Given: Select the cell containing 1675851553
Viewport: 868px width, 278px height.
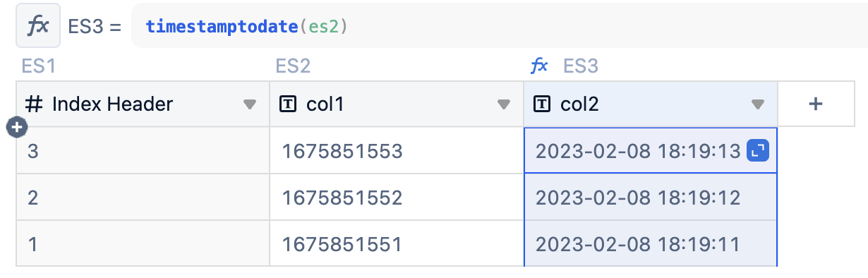Looking at the screenshot, I should pyautogui.click(x=397, y=150).
